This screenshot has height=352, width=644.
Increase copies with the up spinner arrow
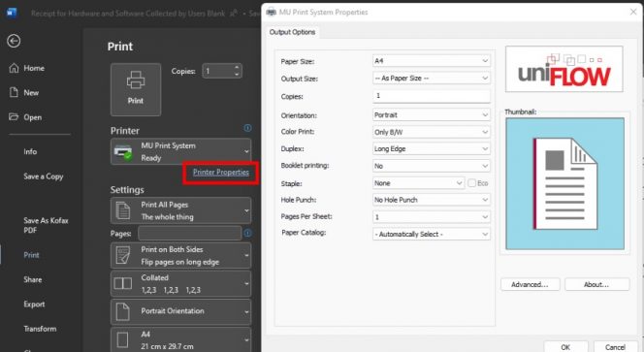tap(237, 67)
